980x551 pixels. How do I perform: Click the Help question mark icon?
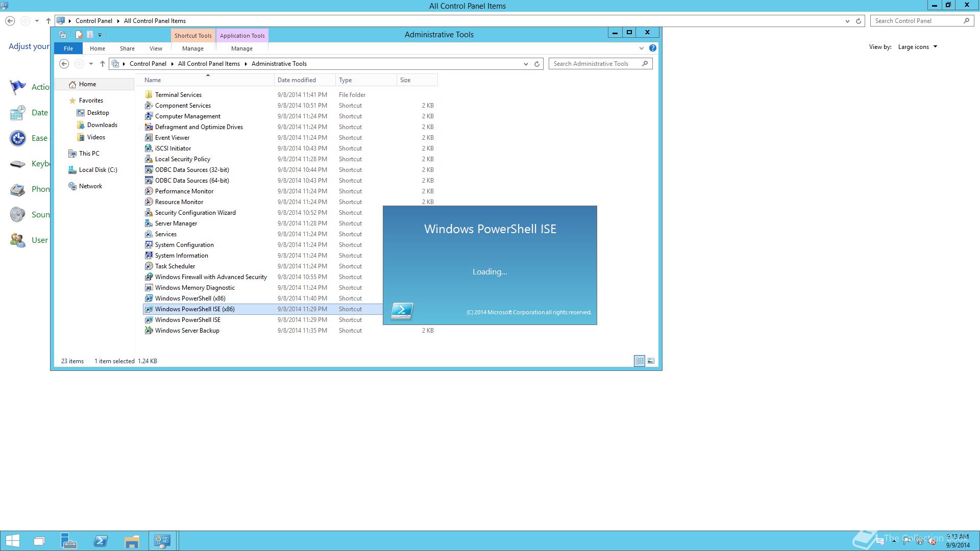pyautogui.click(x=652, y=48)
